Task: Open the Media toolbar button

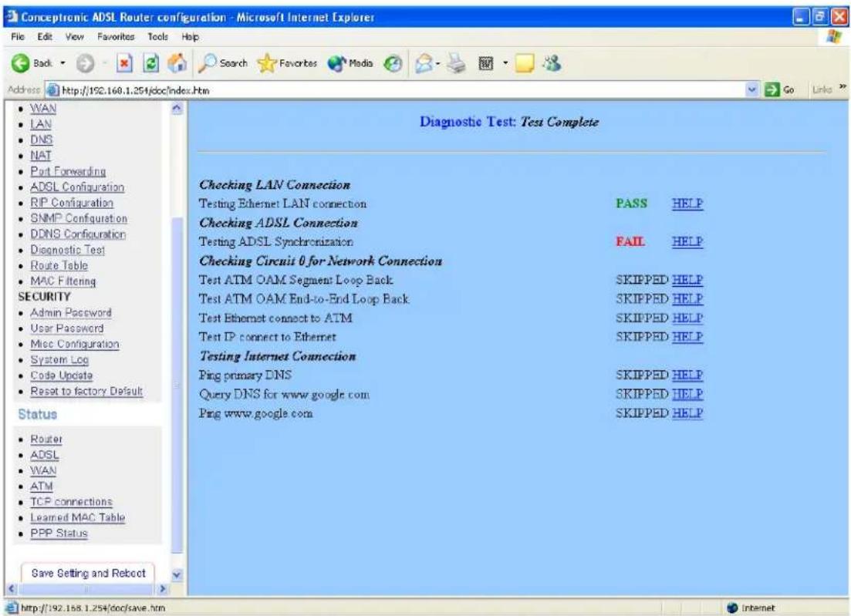Action: tap(350, 64)
